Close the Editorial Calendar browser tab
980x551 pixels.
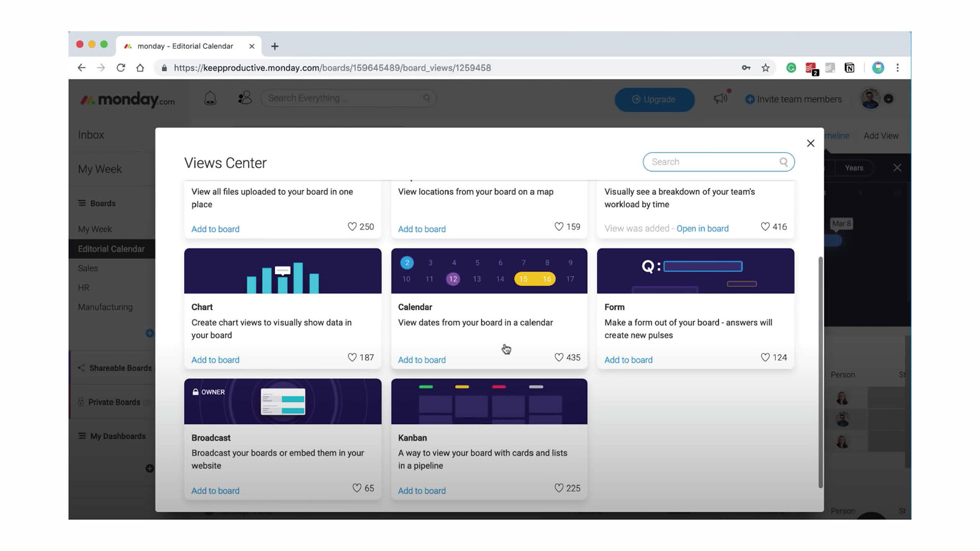252,46
